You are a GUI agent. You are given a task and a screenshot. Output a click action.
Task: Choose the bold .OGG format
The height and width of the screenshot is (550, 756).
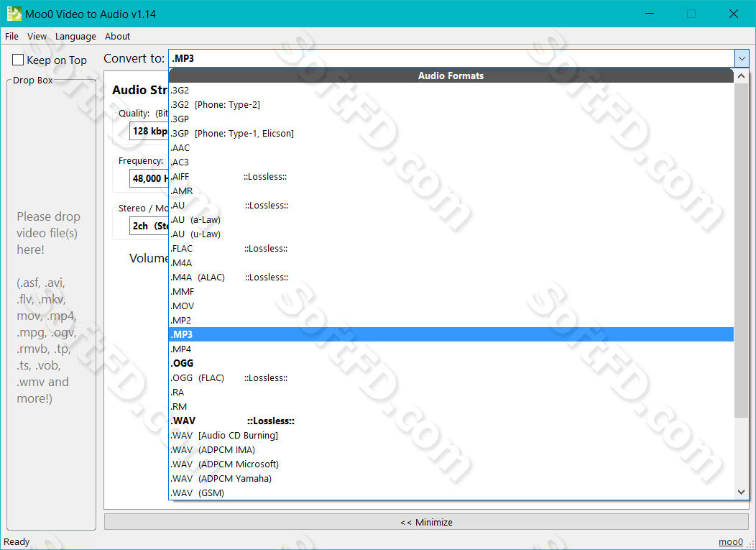451,363
